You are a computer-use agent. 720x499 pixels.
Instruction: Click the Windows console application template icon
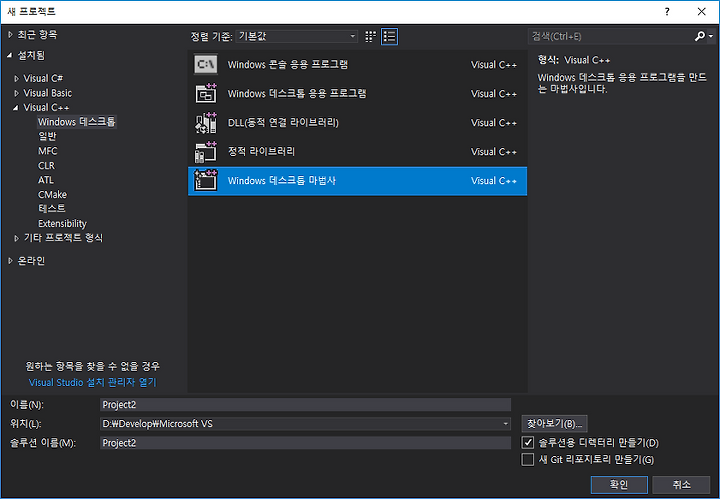click(205, 65)
